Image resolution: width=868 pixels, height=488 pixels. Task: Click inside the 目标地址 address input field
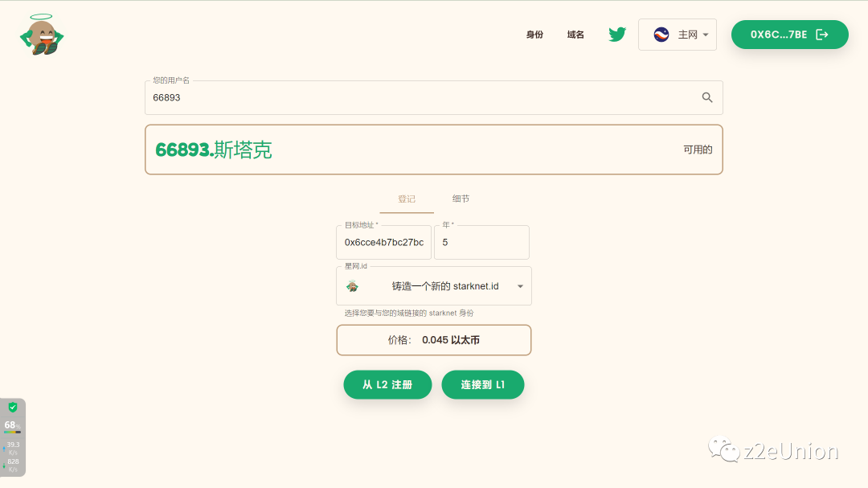[384, 242]
